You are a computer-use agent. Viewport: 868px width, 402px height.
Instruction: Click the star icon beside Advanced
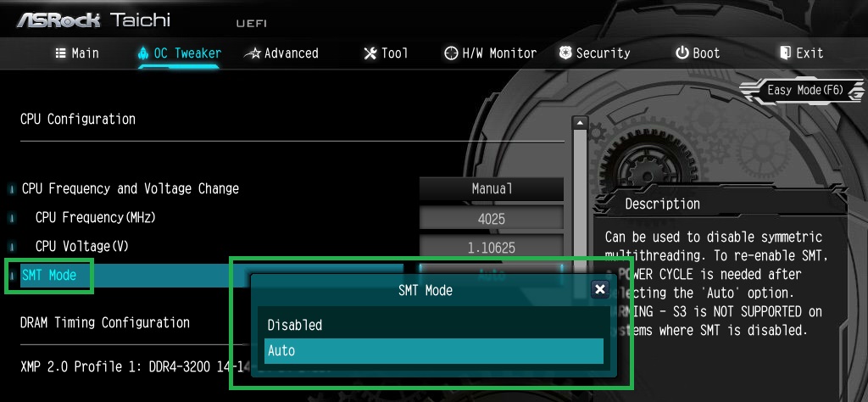point(253,53)
